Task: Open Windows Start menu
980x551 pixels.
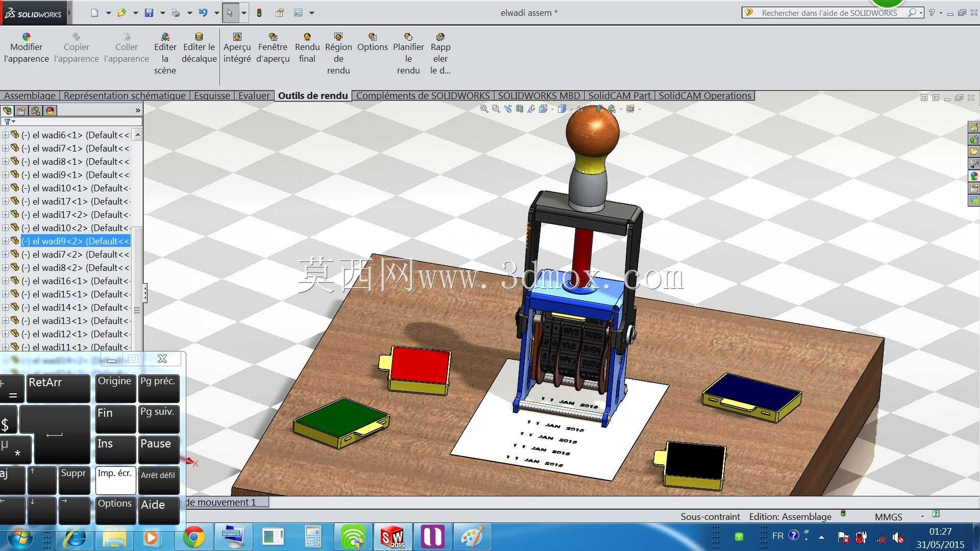Action: point(20,537)
